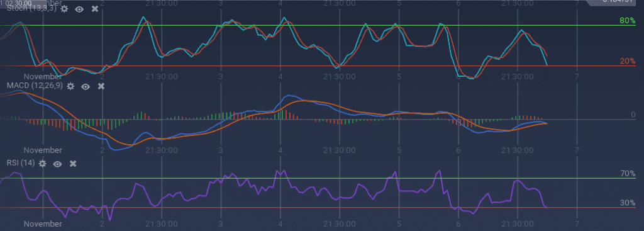This screenshot has width=644, height=231.
Task: Click the November label under Stoch panel
Action: coord(43,76)
